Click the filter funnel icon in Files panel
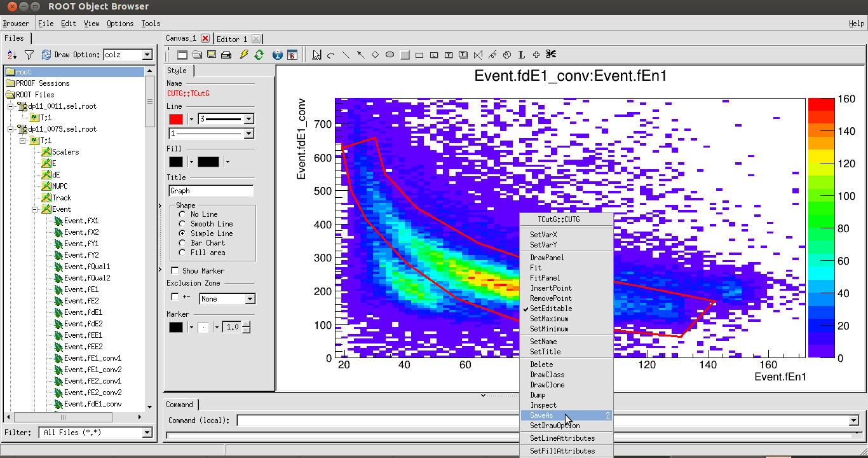Image resolution: width=868 pixels, height=458 pixels. (x=29, y=55)
